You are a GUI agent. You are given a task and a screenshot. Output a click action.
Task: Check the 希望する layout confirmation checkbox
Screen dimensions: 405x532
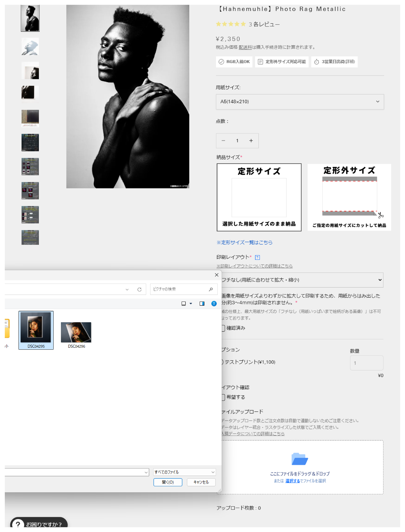pyautogui.click(x=223, y=397)
